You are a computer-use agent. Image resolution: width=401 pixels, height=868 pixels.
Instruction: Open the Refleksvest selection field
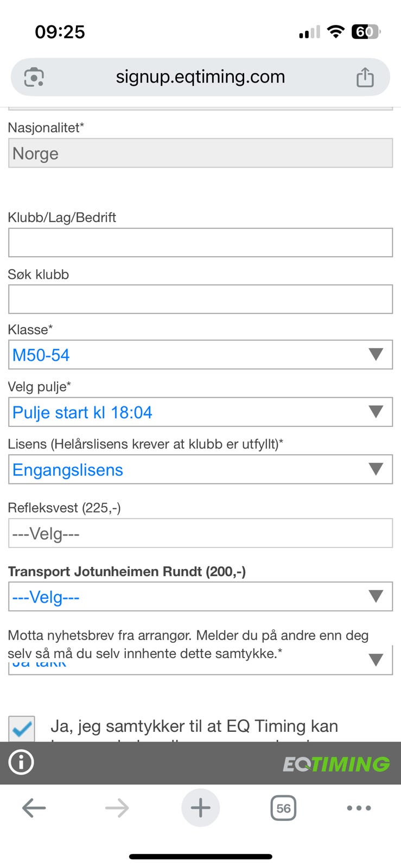[200, 533]
